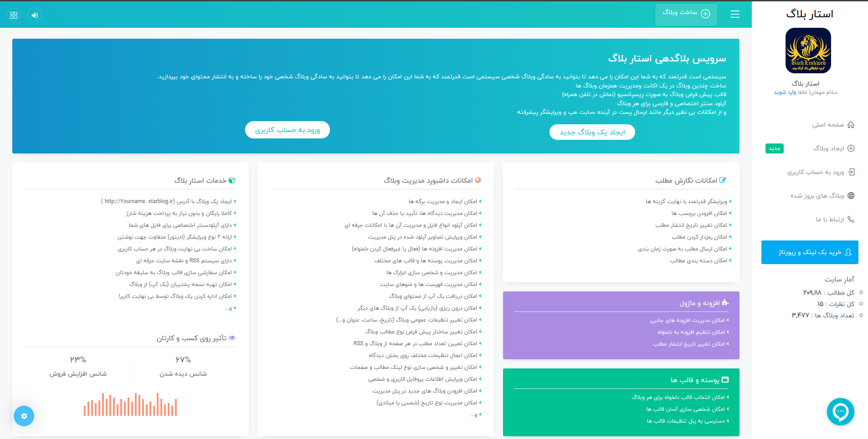Select امکان شخصی سازی آسان قالب ها item
This screenshot has width=868, height=439.
click(685, 409)
